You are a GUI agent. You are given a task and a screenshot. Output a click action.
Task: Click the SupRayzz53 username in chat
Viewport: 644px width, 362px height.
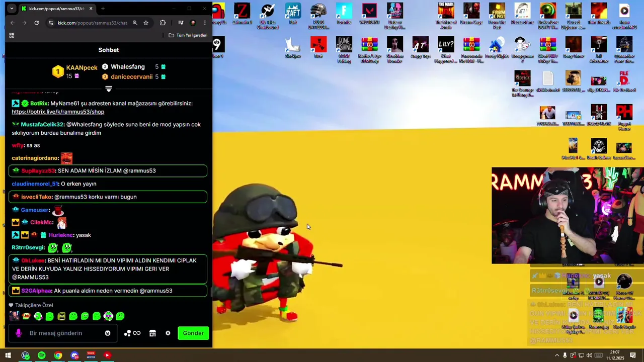coord(38,170)
